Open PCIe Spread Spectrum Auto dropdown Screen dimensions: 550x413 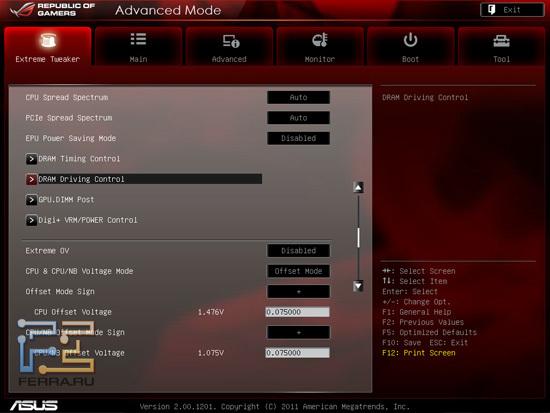click(299, 118)
